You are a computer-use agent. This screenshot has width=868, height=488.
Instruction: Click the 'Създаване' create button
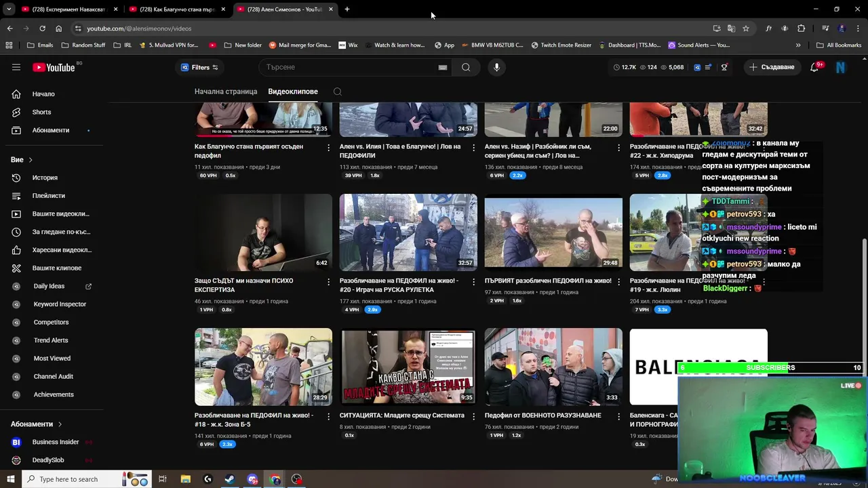click(772, 67)
